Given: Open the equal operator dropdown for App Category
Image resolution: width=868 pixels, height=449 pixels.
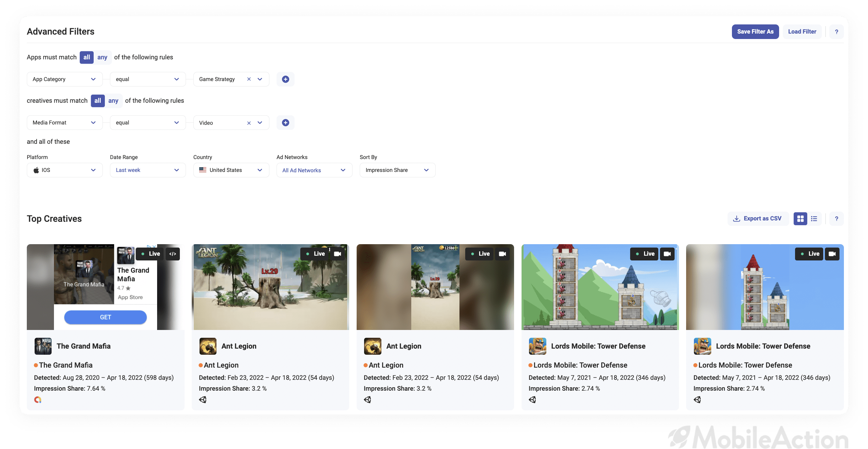Looking at the screenshot, I should [148, 79].
